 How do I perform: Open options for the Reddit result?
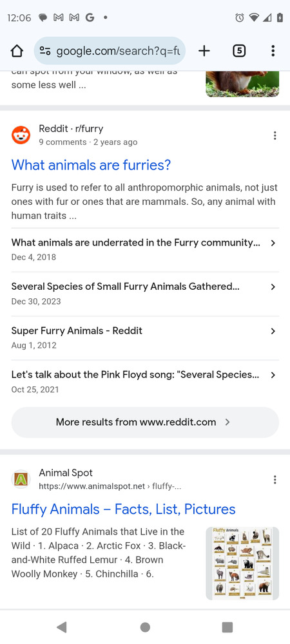(x=275, y=135)
